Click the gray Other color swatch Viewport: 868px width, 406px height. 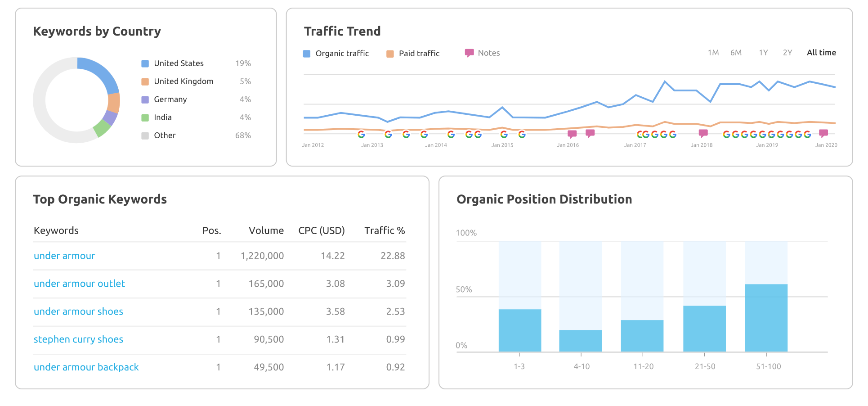[x=145, y=135]
